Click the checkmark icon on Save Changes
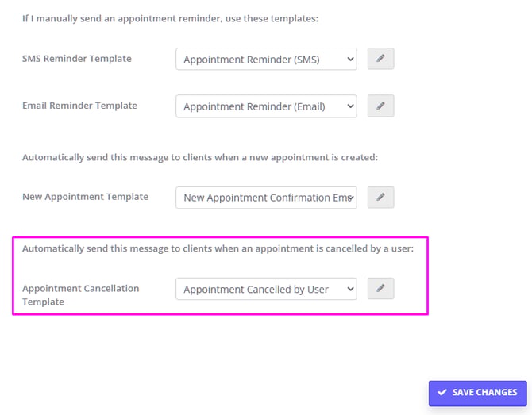532x415 pixels. coord(442,392)
